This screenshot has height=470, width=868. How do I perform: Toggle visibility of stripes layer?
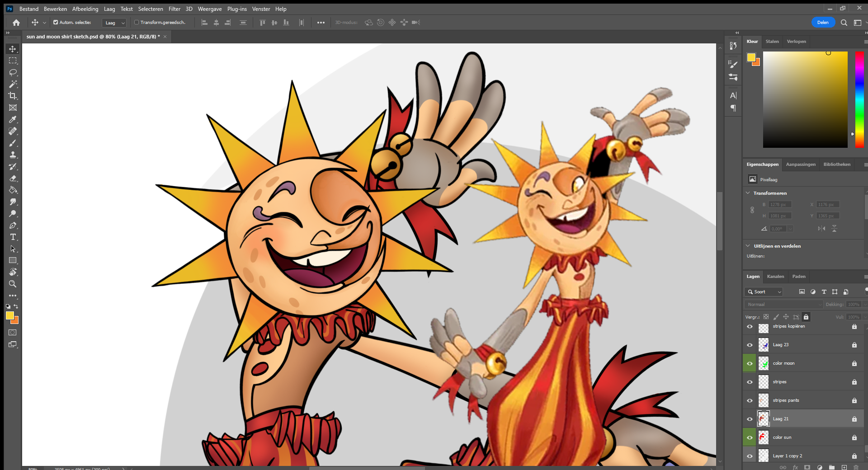(x=750, y=382)
